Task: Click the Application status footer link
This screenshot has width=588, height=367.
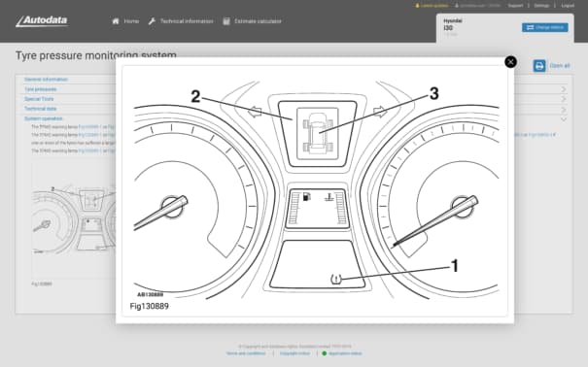Action: [x=345, y=353]
